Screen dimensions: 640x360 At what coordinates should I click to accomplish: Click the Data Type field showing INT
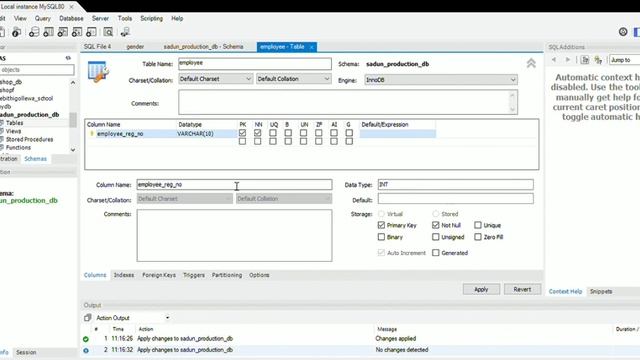pos(456,184)
